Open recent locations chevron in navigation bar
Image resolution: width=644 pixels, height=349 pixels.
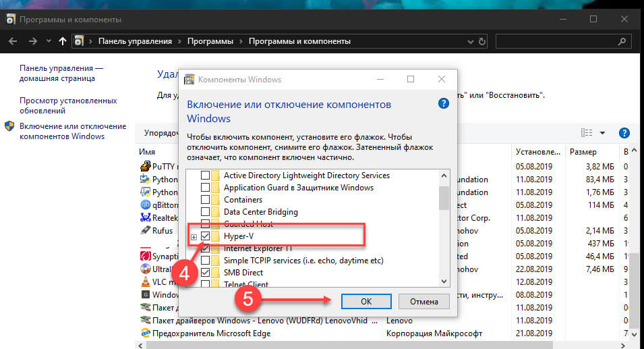[x=49, y=41]
